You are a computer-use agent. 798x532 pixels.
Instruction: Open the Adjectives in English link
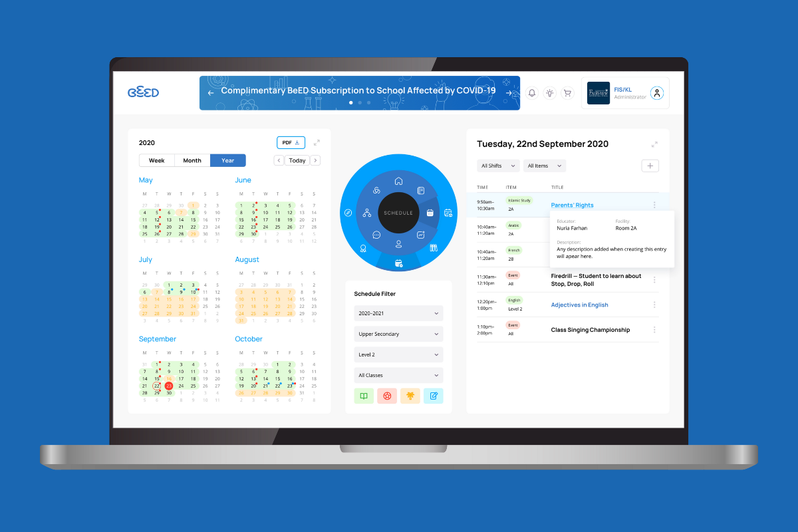coord(579,305)
